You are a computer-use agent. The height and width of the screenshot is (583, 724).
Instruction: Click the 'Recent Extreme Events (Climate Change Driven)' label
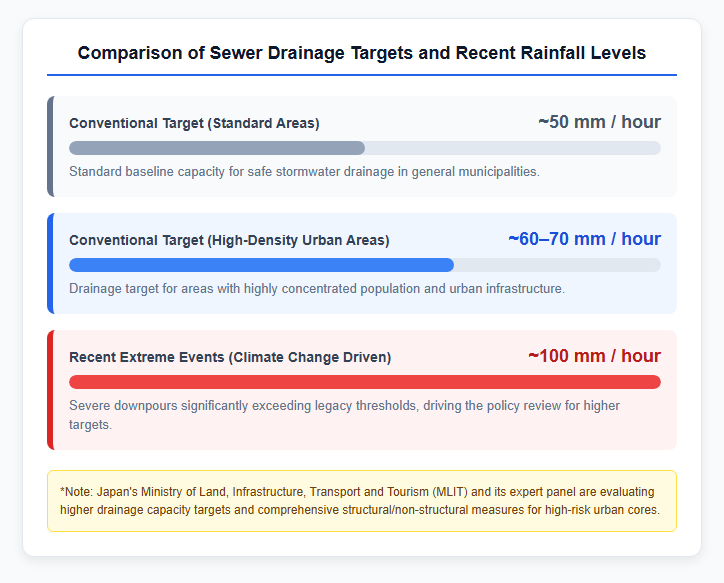coord(230,358)
